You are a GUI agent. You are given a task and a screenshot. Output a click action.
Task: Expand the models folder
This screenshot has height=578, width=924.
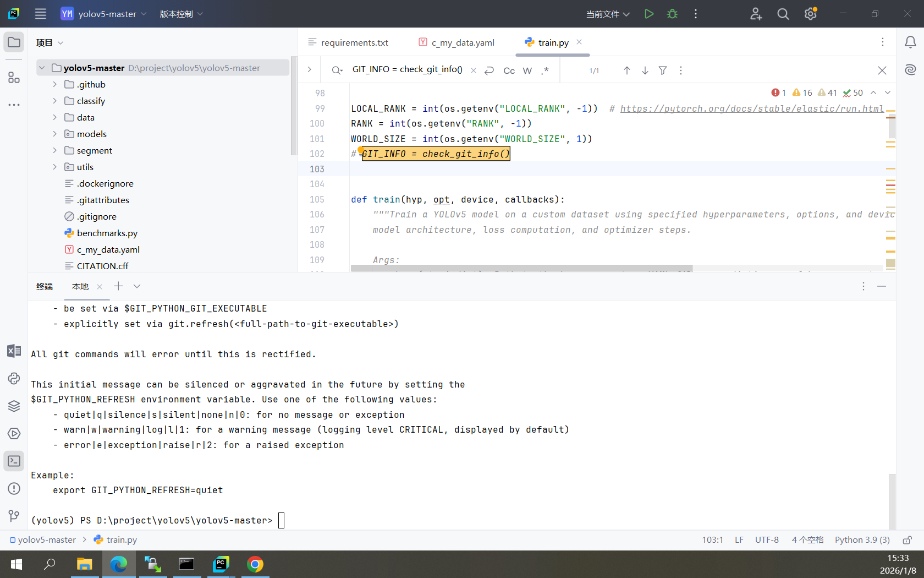(x=54, y=134)
